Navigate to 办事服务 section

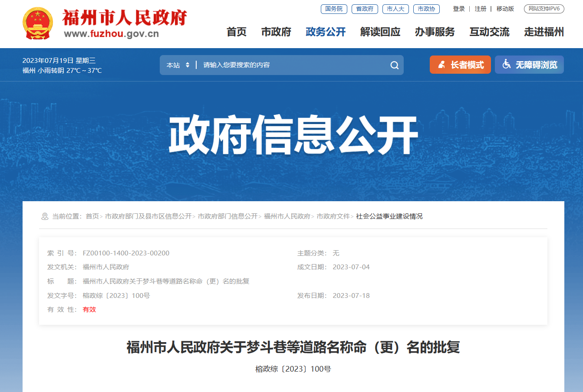pyautogui.click(x=435, y=32)
